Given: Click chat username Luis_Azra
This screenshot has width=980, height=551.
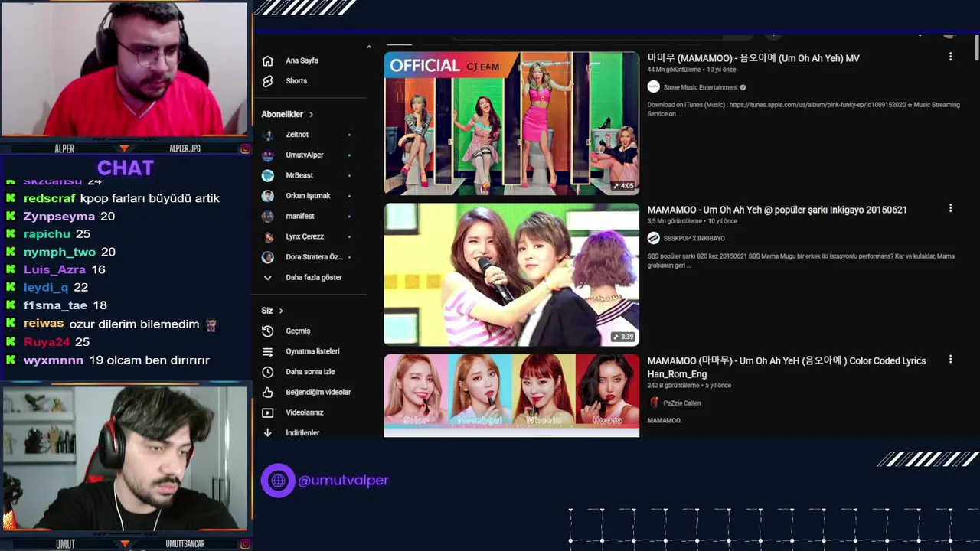Looking at the screenshot, I should pyautogui.click(x=54, y=269).
